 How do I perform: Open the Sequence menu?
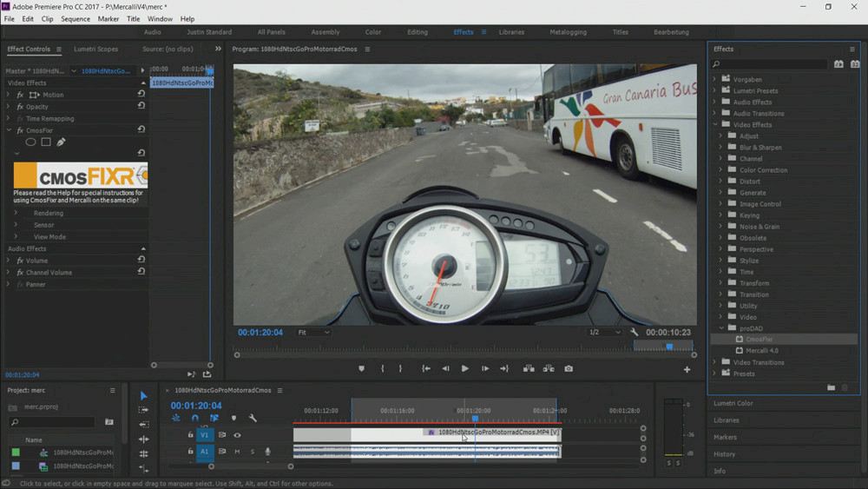coord(76,19)
